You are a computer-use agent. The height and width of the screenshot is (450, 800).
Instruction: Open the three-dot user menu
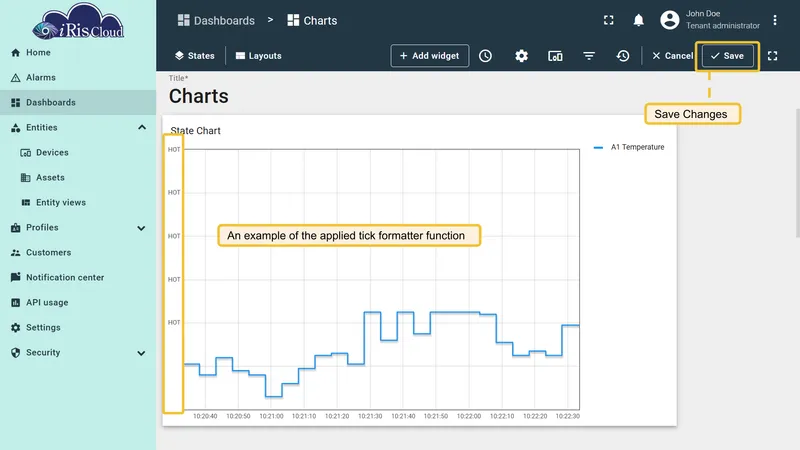(774, 20)
